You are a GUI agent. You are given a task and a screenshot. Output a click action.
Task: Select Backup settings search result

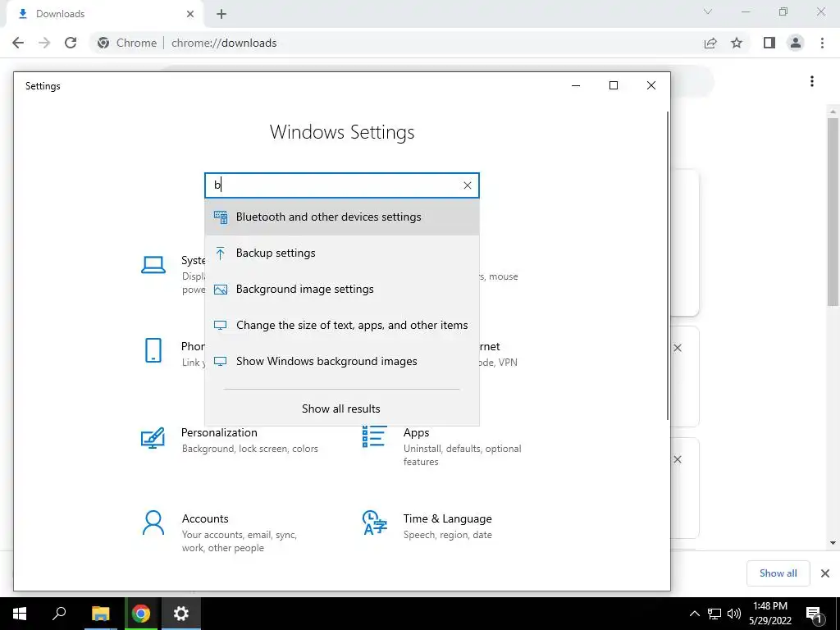click(x=342, y=253)
